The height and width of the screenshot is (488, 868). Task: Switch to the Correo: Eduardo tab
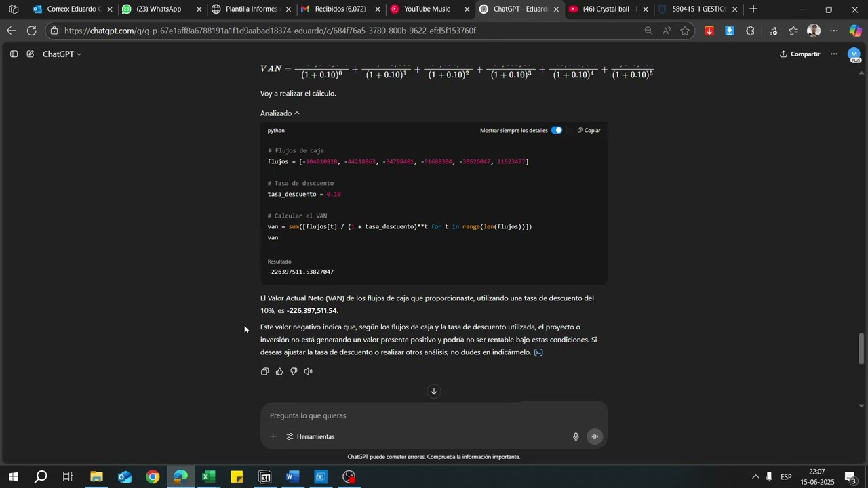click(73, 9)
